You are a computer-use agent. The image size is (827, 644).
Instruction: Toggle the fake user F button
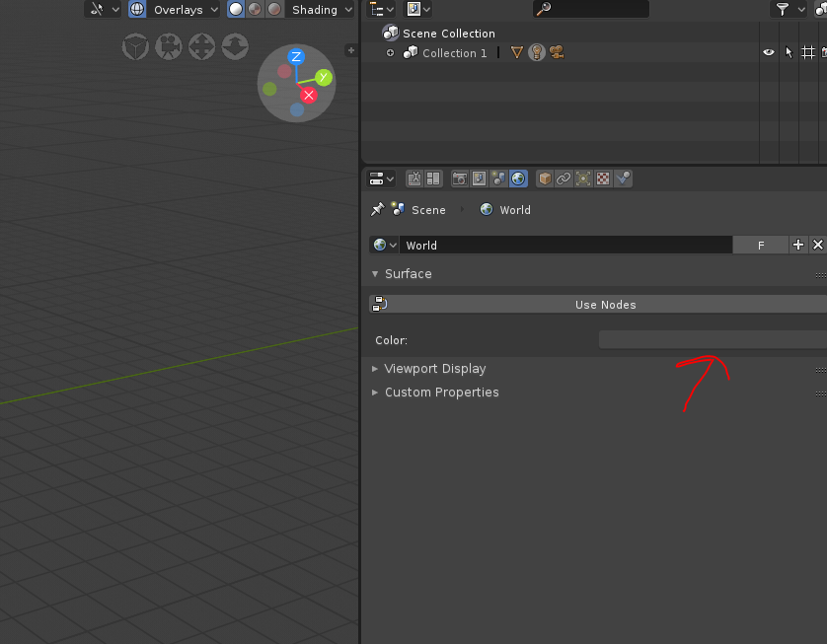(x=761, y=245)
